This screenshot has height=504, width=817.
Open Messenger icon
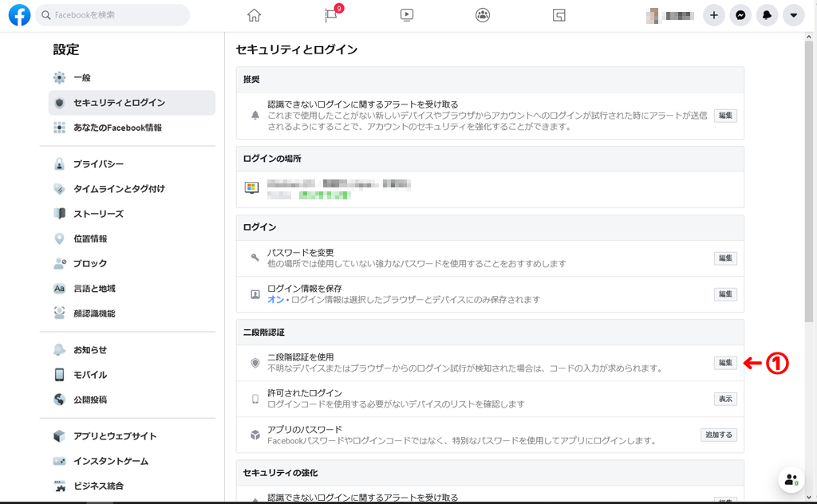pos(740,15)
